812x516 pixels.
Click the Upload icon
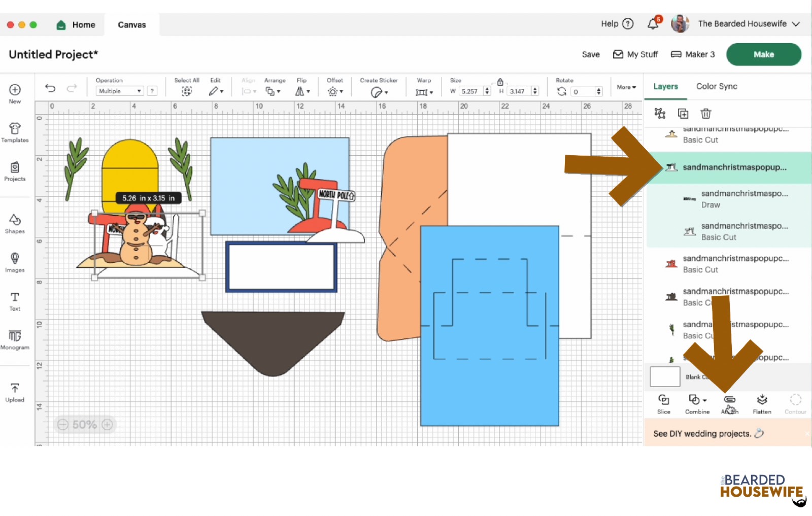tap(15, 393)
